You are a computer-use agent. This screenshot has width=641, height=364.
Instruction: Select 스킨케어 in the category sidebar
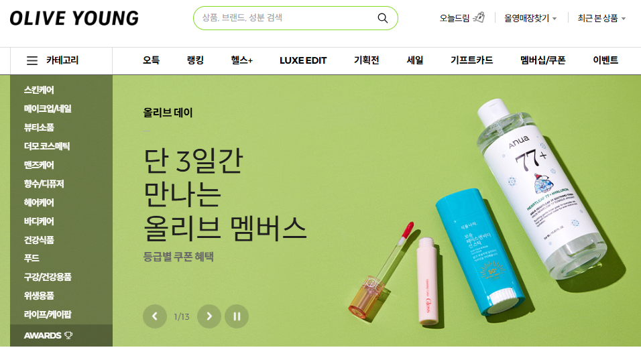click(39, 90)
